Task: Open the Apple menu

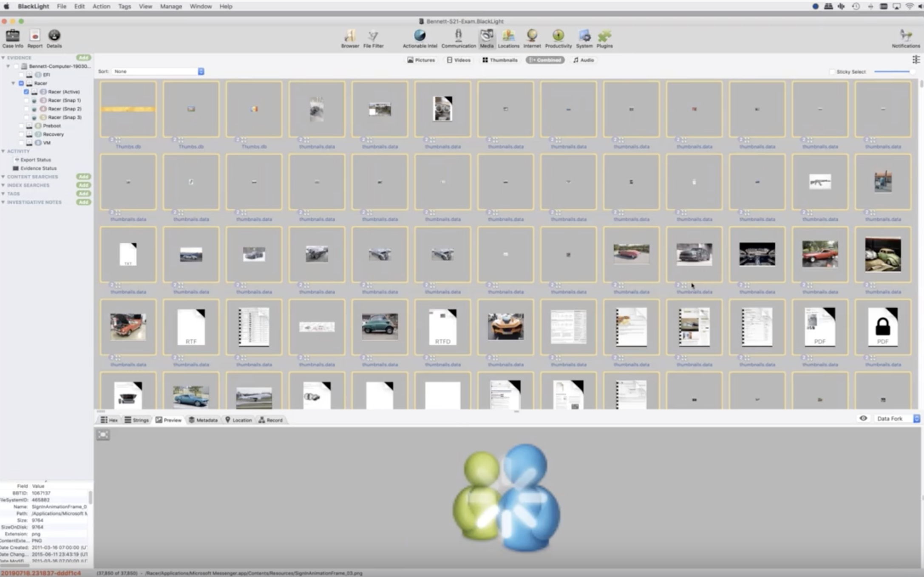Action: click(6, 6)
